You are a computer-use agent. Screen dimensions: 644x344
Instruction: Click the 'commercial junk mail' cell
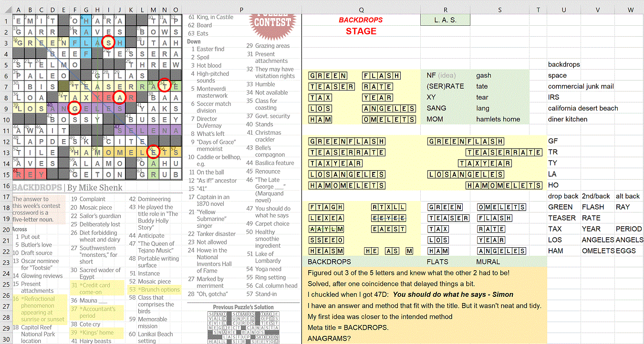(581, 86)
